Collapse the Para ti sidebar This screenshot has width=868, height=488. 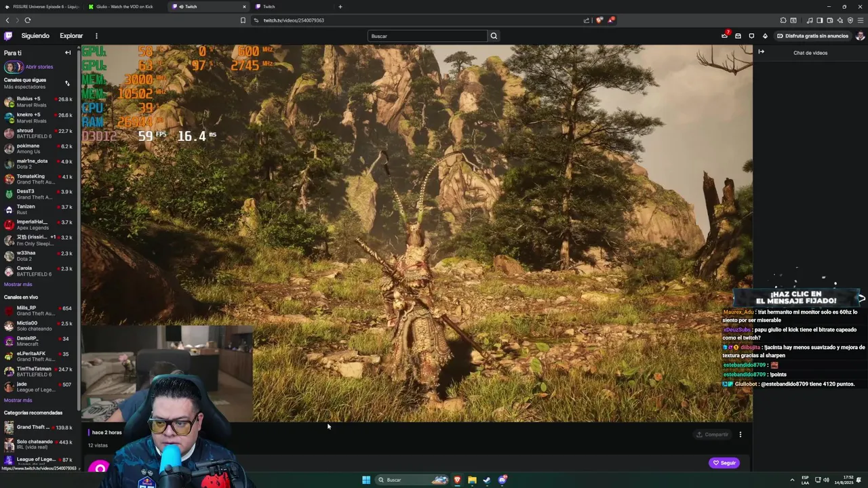68,53
